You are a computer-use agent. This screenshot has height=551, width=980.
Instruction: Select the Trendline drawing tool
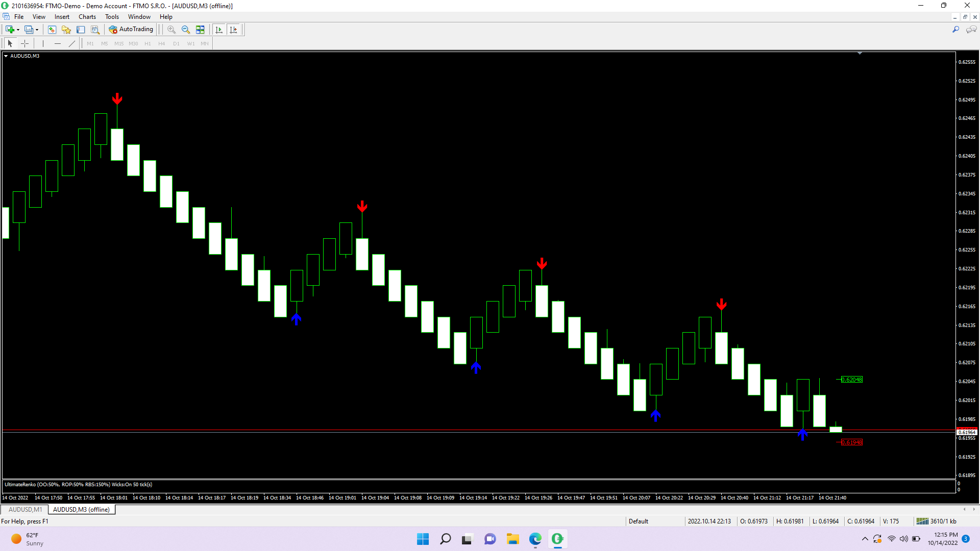[72, 43]
